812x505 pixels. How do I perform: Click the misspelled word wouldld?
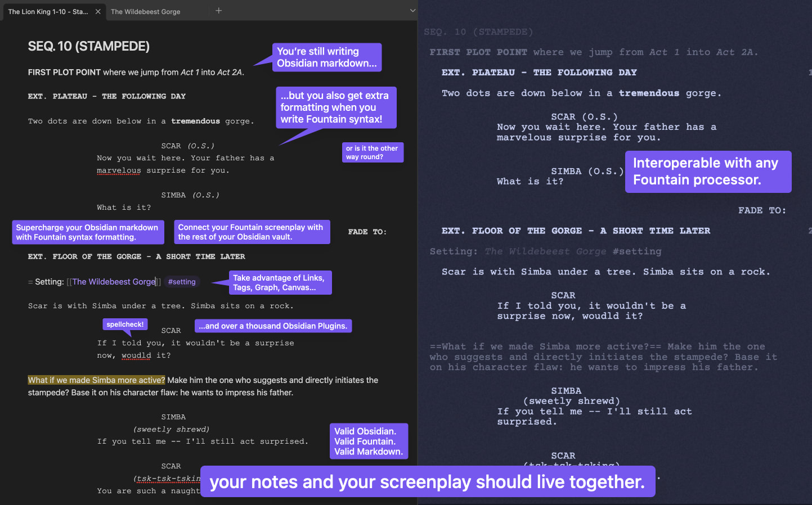click(136, 355)
